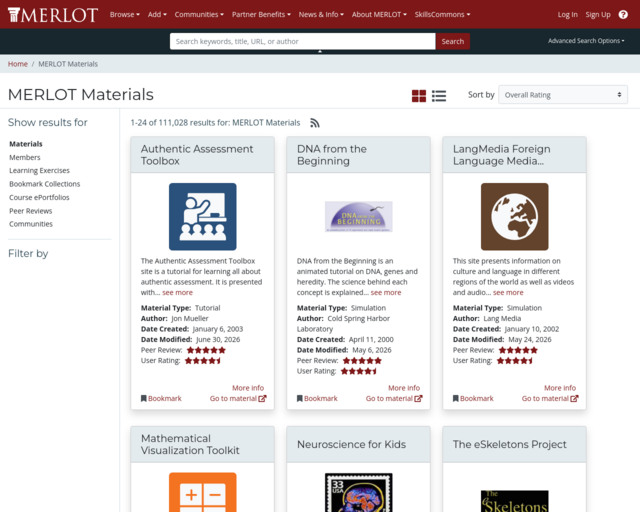The width and height of the screenshot is (640, 512).
Task: Open the Partner Benefits menu
Action: 261,15
